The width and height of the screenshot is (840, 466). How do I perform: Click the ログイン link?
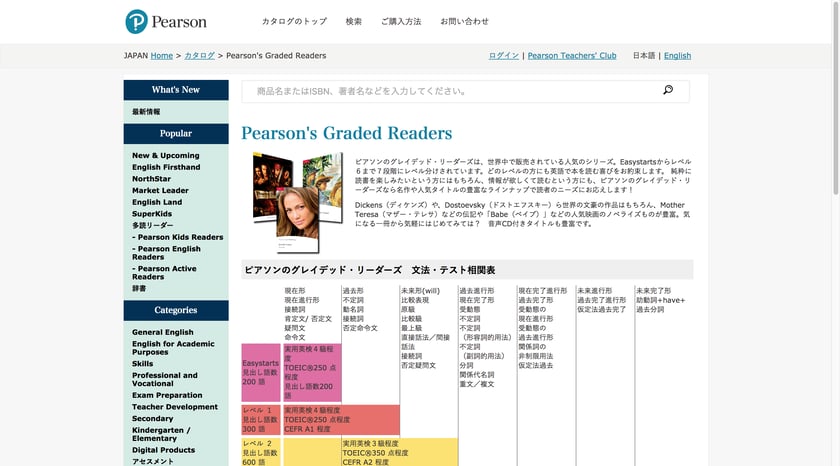click(x=504, y=56)
